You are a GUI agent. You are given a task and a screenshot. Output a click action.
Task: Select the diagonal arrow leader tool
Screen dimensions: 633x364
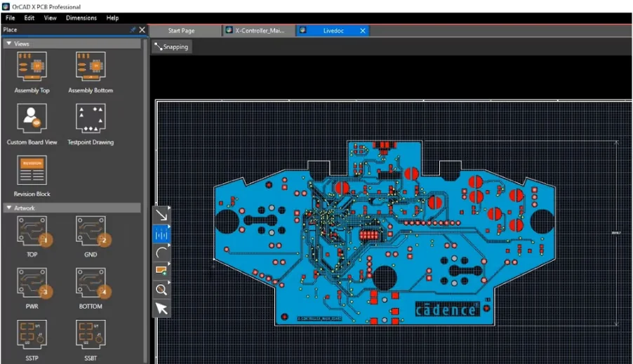pos(161,215)
